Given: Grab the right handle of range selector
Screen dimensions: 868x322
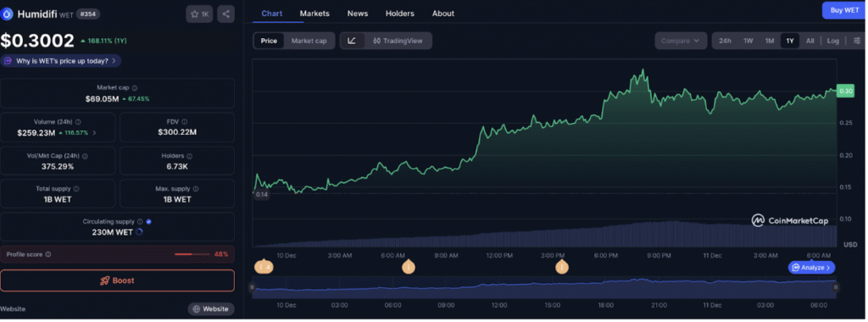Looking at the screenshot, I should click(x=836, y=287).
